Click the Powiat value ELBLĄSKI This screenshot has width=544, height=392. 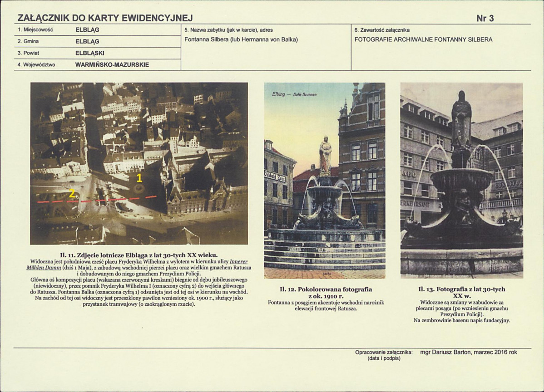tap(89, 53)
